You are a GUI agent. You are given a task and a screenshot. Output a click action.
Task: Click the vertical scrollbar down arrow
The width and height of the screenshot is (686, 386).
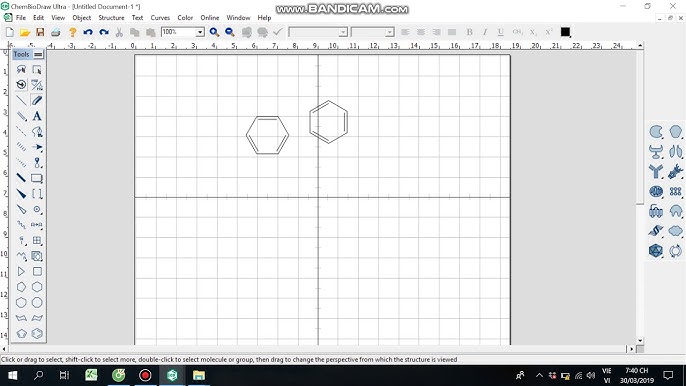[640, 340]
